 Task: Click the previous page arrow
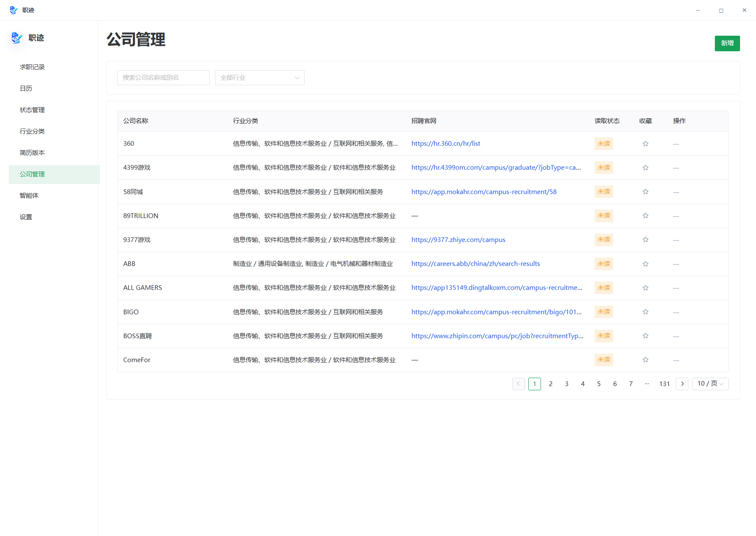click(518, 384)
